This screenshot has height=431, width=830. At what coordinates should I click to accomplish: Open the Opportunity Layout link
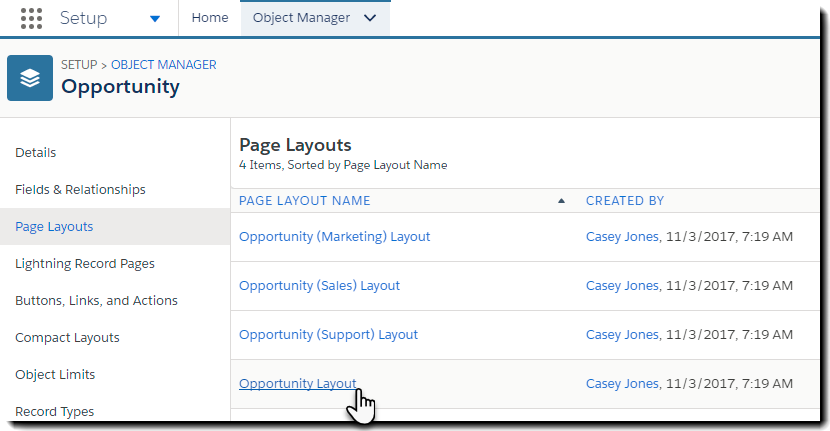(x=297, y=384)
